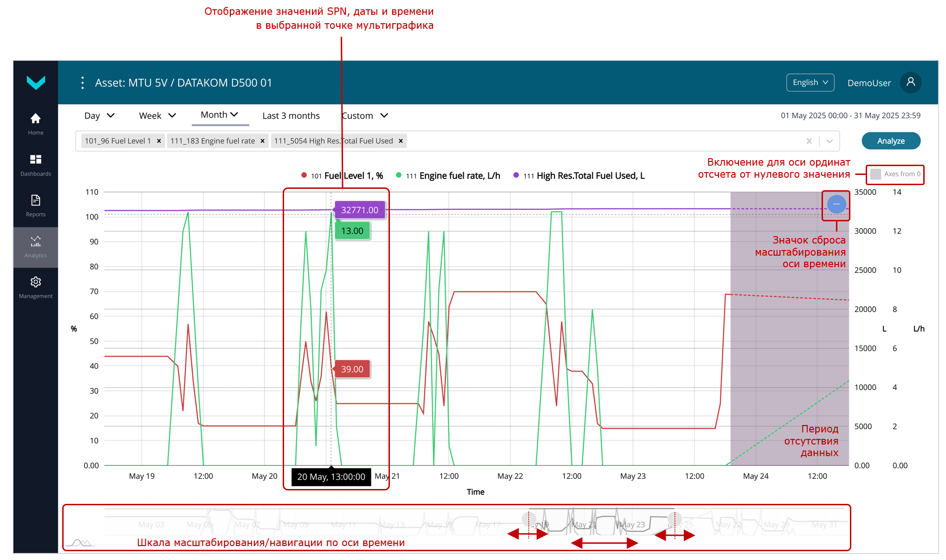Click the DemoUser profile avatar icon
The image size is (946, 560).
(x=910, y=83)
